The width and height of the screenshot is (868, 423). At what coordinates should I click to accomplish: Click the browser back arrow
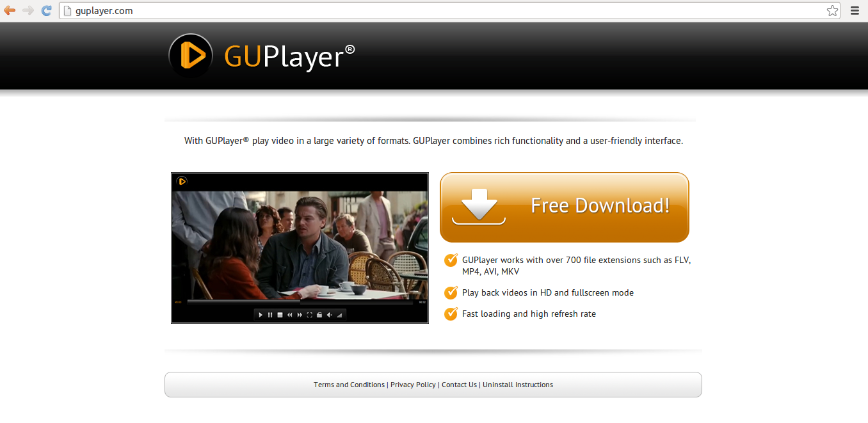[x=10, y=10]
